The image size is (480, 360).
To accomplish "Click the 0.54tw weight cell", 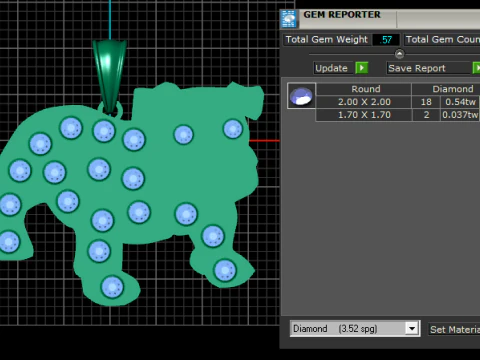I will click(460, 102).
